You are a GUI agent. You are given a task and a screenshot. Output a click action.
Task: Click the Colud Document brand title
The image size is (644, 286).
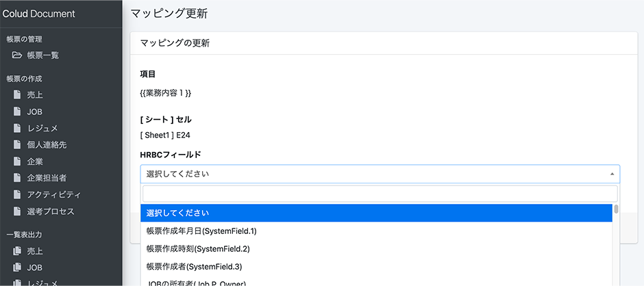click(39, 14)
